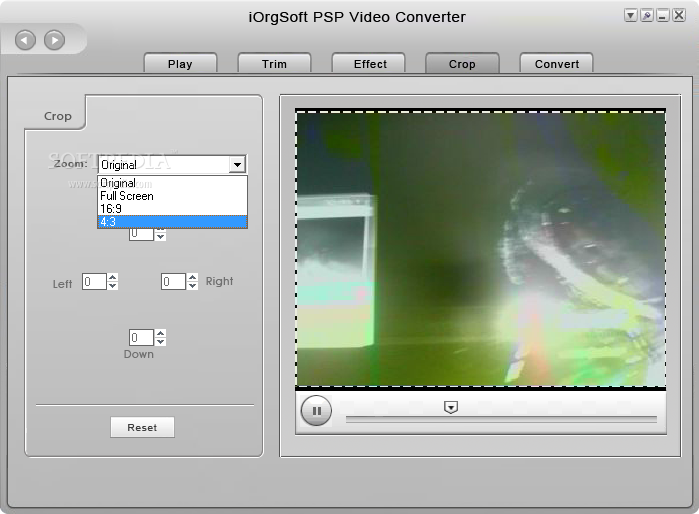Image resolution: width=699 pixels, height=514 pixels.
Task: Close the iOrgSoft PSP Video Converter window
Action: click(678, 16)
